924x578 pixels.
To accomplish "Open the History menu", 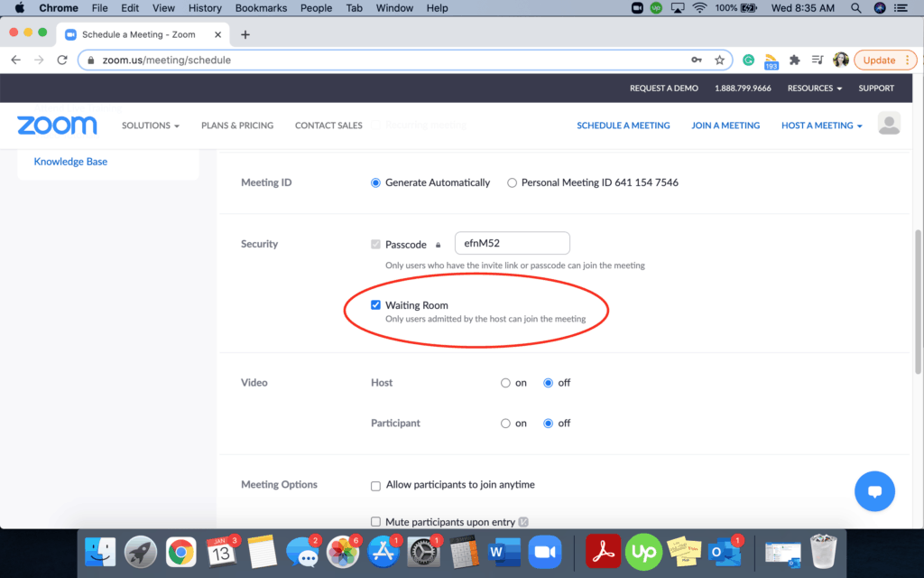I will (205, 8).
